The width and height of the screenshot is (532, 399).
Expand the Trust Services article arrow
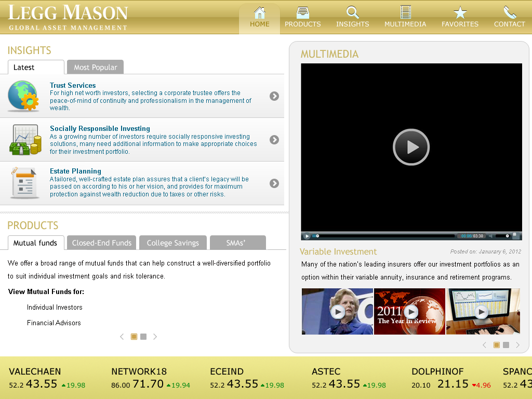(x=274, y=96)
